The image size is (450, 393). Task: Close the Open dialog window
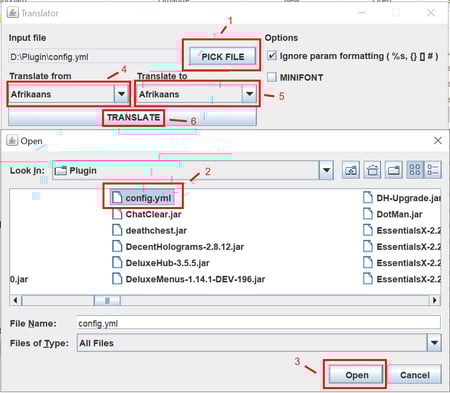[438, 140]
